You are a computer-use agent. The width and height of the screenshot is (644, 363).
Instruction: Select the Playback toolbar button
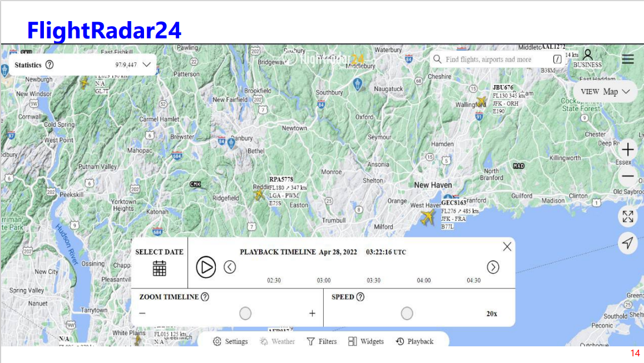(x=414, y=341)
